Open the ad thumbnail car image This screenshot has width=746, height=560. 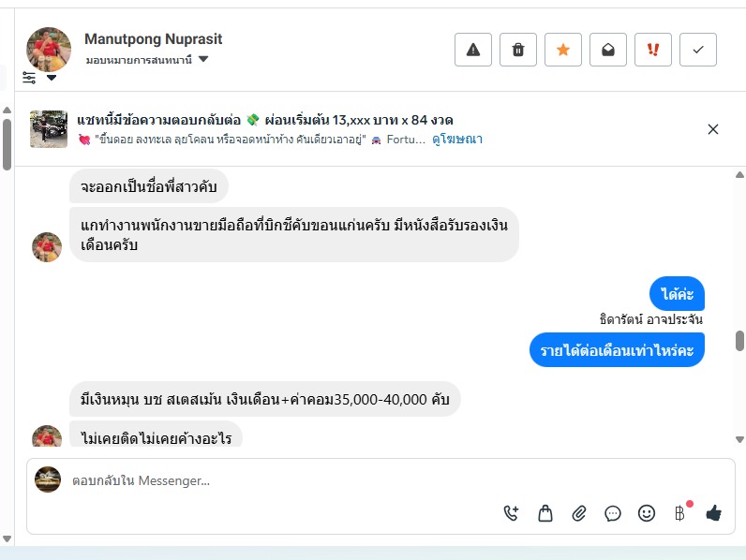[x=49, y=129]
